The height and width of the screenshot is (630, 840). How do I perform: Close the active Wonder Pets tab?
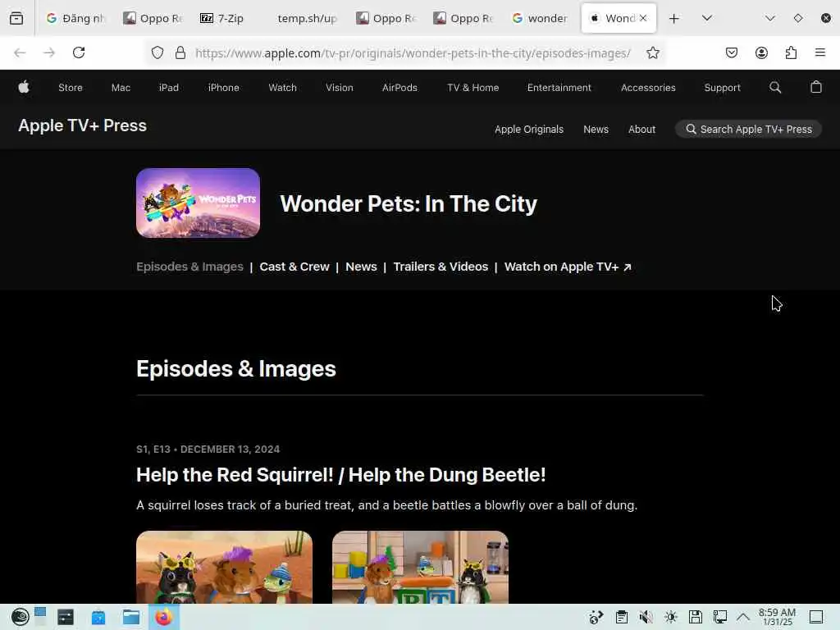point(643,18)
